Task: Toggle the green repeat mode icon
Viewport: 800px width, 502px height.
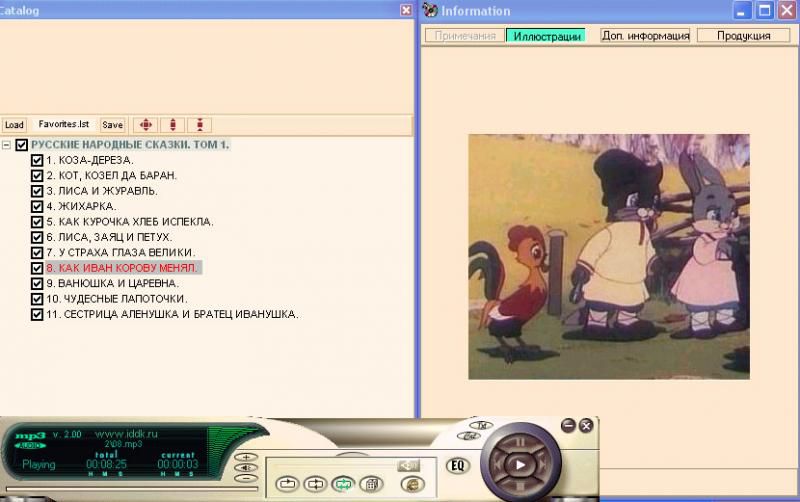Action: click(342, 484)
